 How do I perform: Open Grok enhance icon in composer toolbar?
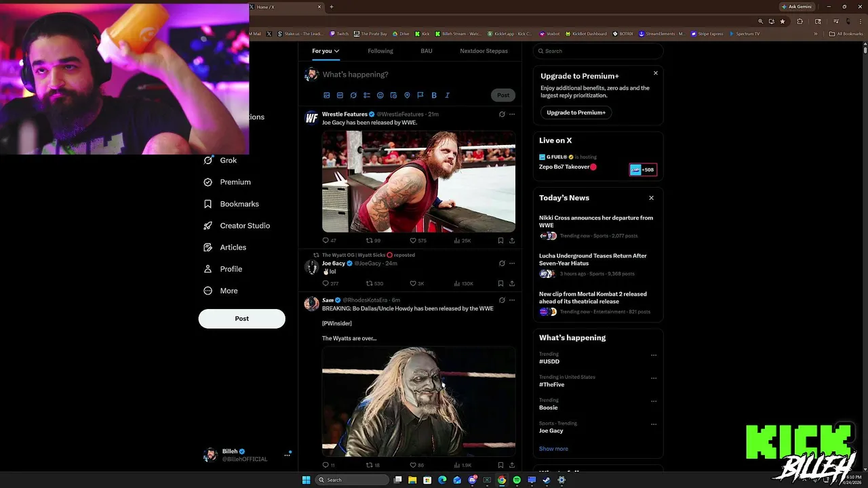pos(353,96)
